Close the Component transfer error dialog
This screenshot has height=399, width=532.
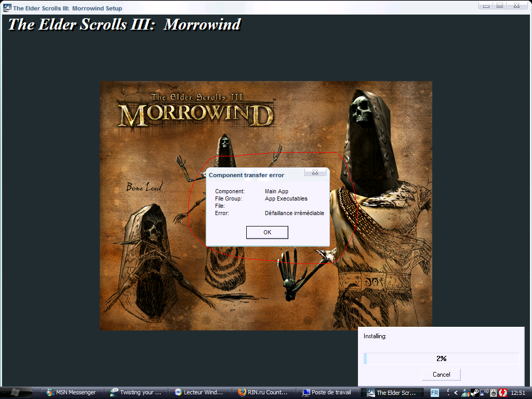coord(315,172)
